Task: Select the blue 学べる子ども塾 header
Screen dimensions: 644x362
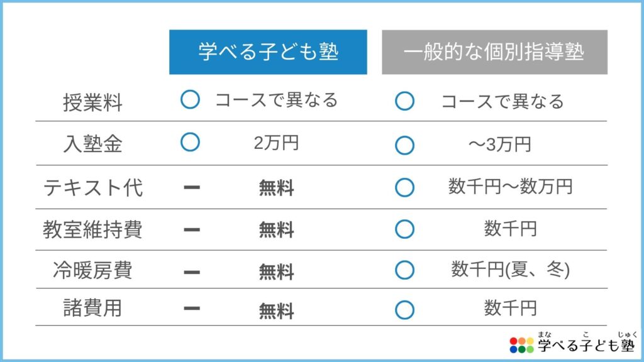Action: click(268, 52)
